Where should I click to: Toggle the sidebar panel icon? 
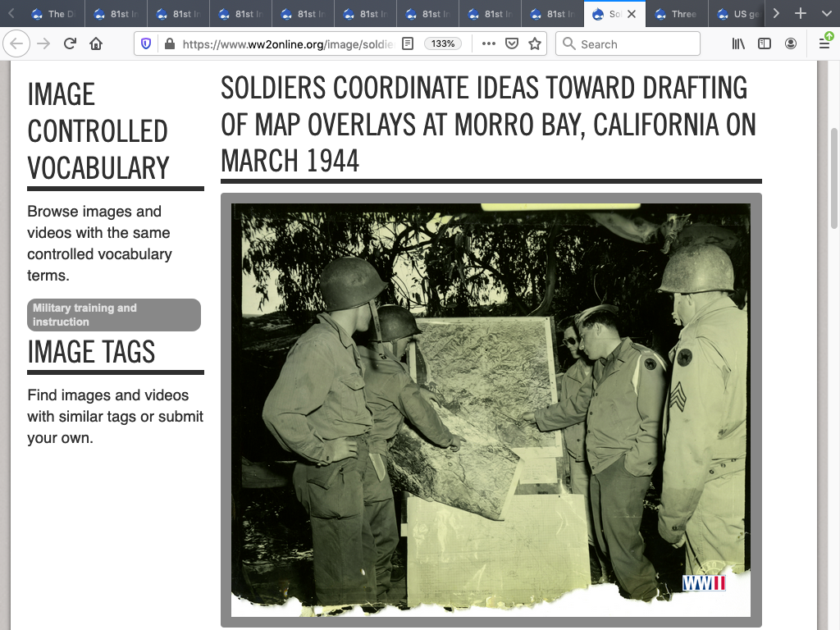click(x=765, y=44)
